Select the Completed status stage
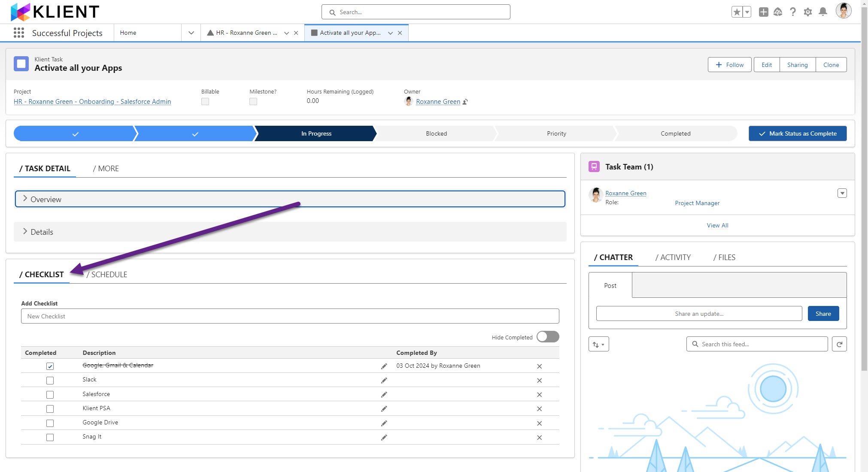Screen dimensions: 868x472 tap(676, 133)
